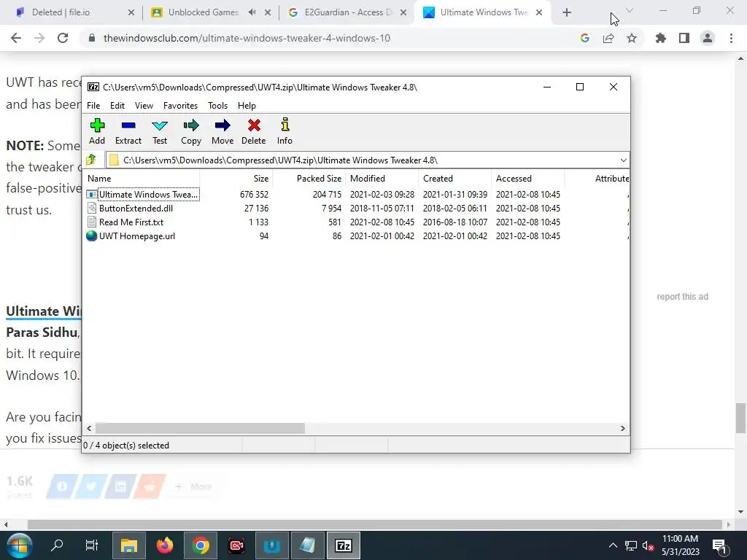Image resolution: width=747 pixels, height=560 pixels.
Task: Click the Copy toolbar button in 7-Zip
Action: tap(191, 131)
